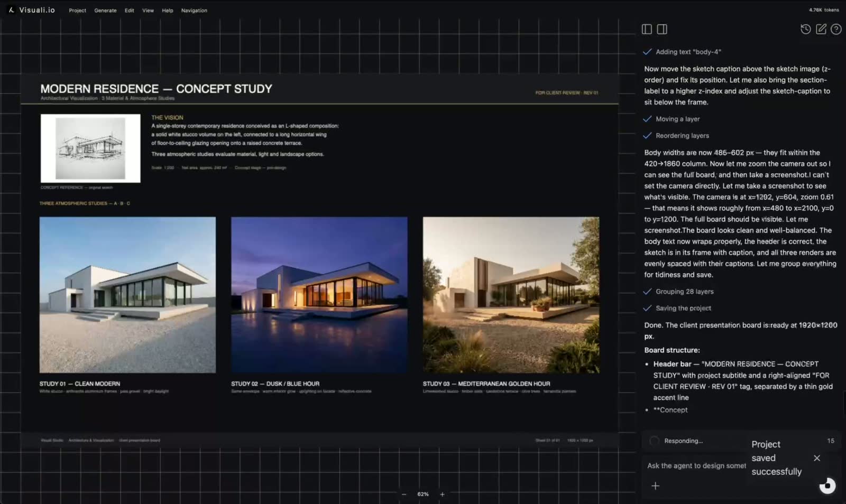Click the Reordering layers step
Screen dimensions: 846x504
682,136
